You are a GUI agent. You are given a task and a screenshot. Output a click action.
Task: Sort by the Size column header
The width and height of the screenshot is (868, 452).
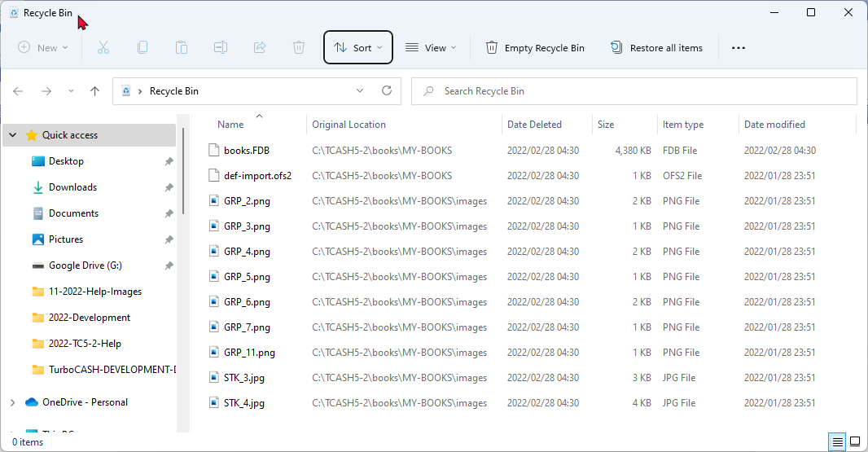[606, 125]
